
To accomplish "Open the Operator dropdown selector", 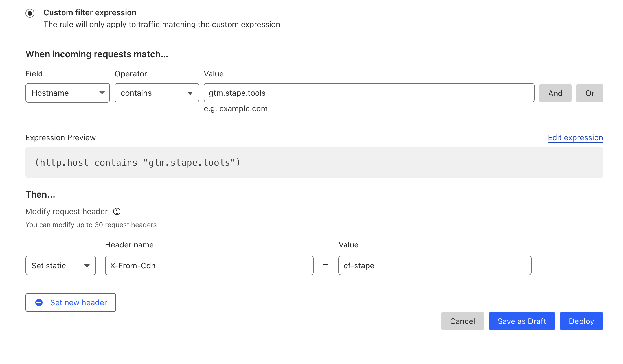I will coord(156,93).
